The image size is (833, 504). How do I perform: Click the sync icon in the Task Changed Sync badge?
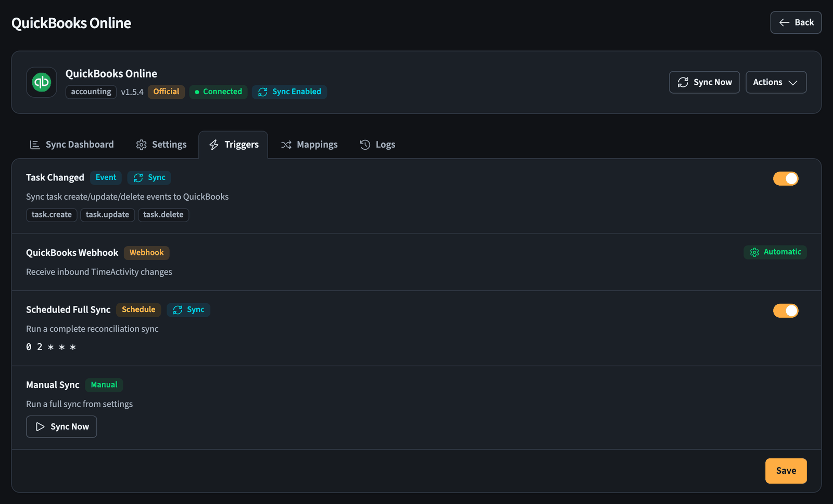coord(138,178)
